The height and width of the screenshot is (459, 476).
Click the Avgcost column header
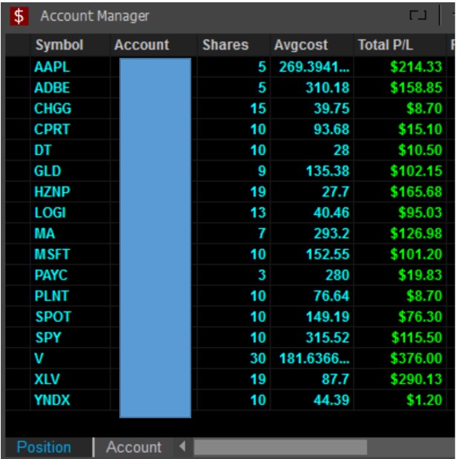[x=300, y=45]
